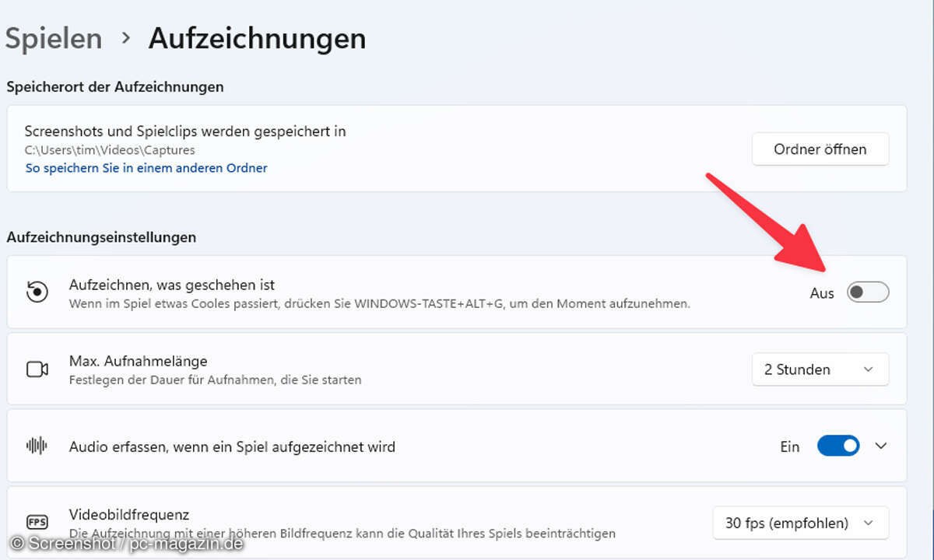
Task: Click 'Screenshots und Spielclips werden gespeichert in' text
Action: (x=185, y=131)
